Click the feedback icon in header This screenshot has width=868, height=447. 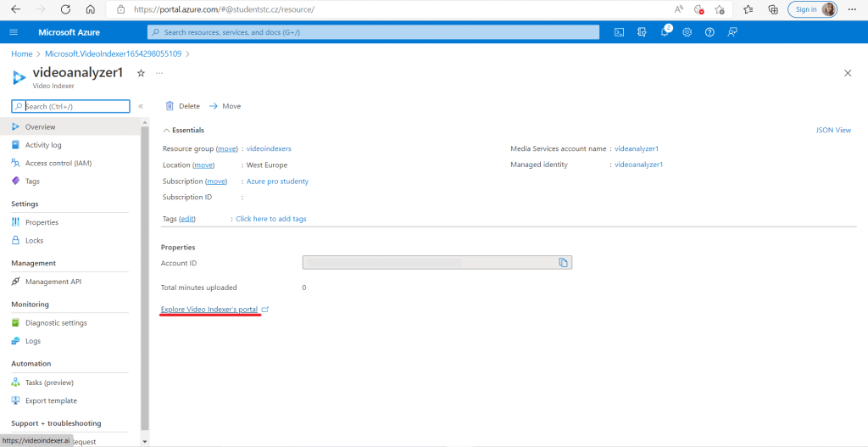(732, 32)
